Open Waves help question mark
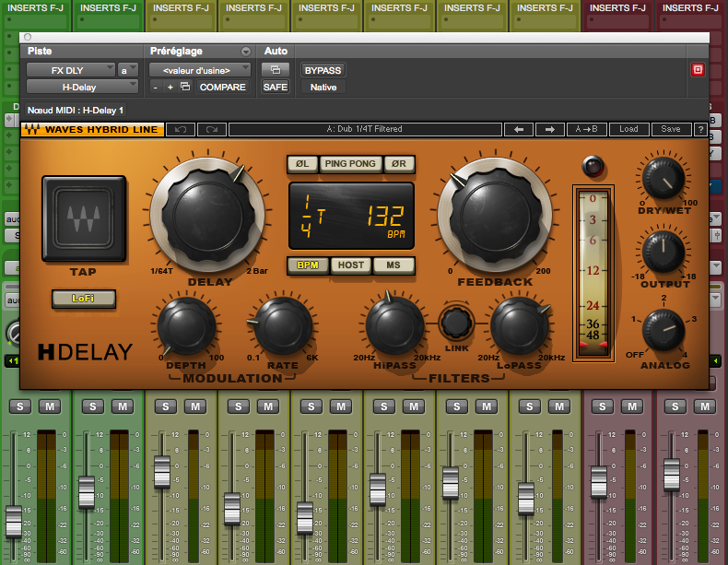The image size is (728, 565). [700, 130]
